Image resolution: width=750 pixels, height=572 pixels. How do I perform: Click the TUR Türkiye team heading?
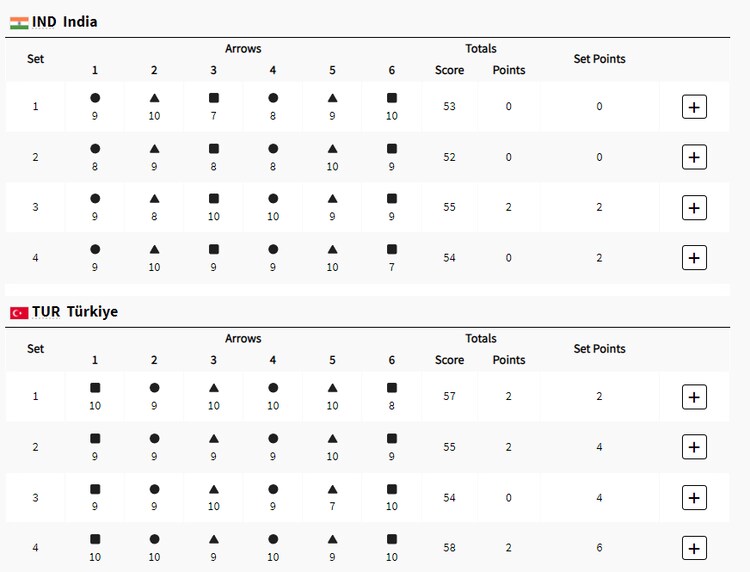[x=75, y=312]
